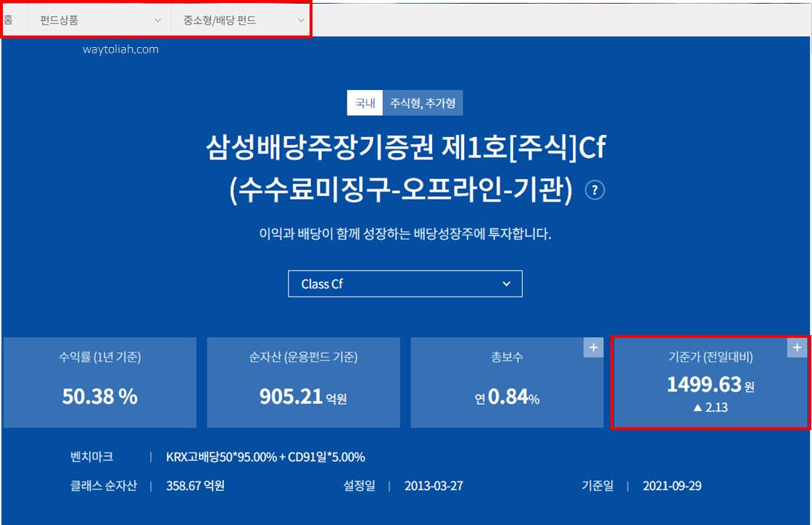Click the 설정일 2013-03-27 date

pos(434,486)
